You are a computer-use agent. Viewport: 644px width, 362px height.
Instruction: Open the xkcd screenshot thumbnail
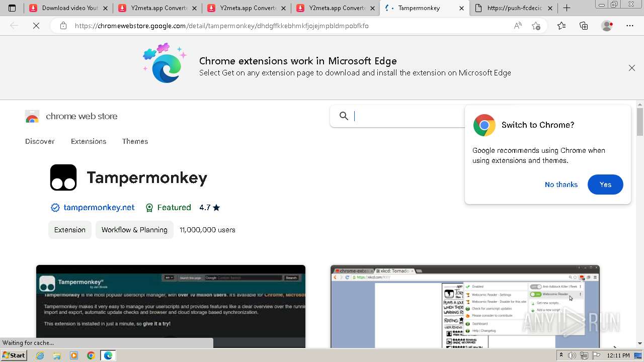(465, 306)
